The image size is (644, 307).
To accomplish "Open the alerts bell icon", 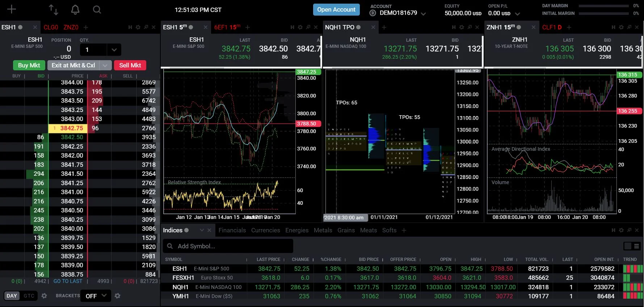I will [75, 10].
